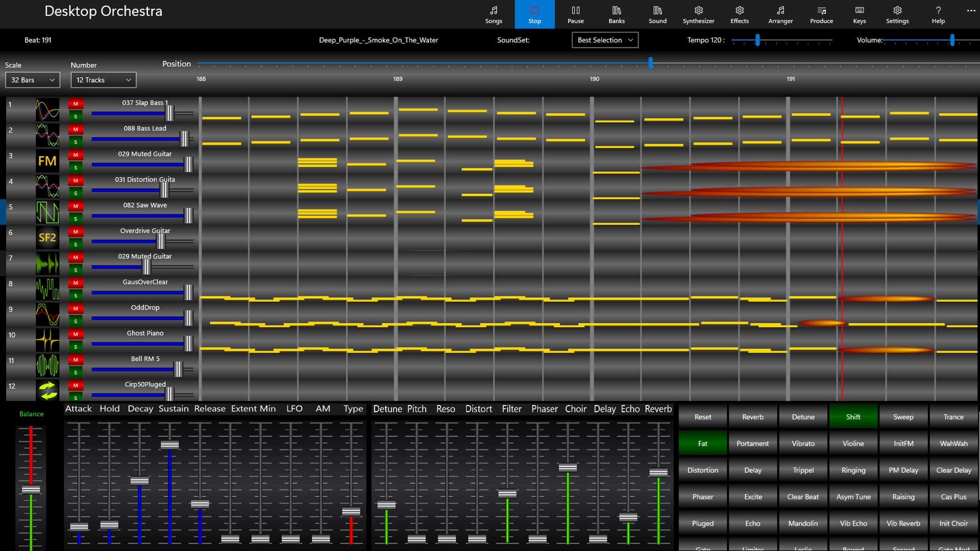
Task: Mute the 037 Slap Bass 1 track
Action: 76,104
